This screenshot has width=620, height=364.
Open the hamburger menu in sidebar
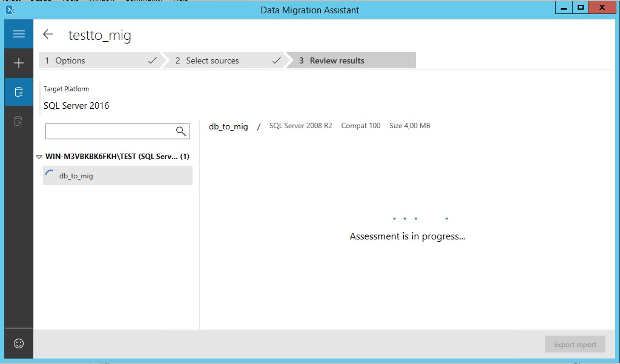[x=19, y=34]
